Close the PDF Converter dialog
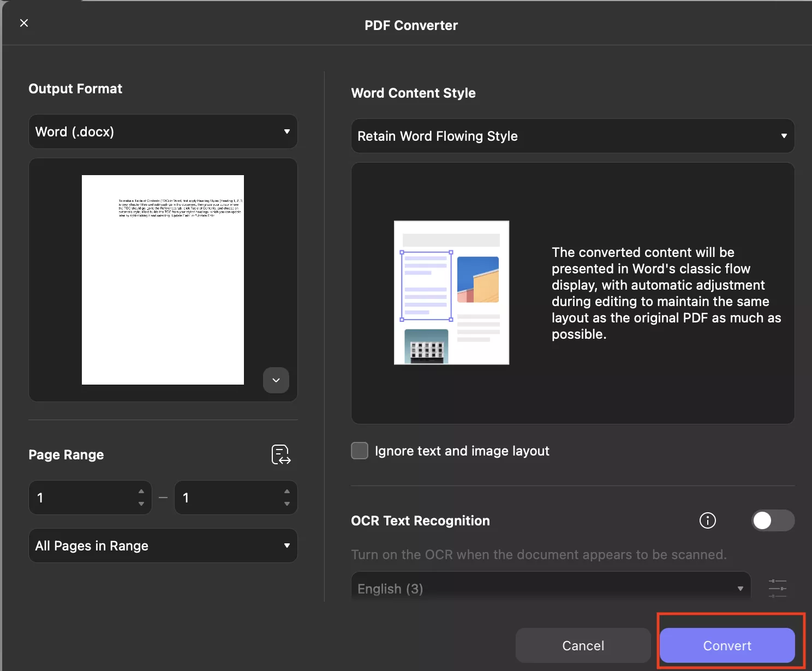Image resolution: width=812 pixels, height=671 pixels. coord(24,23)
